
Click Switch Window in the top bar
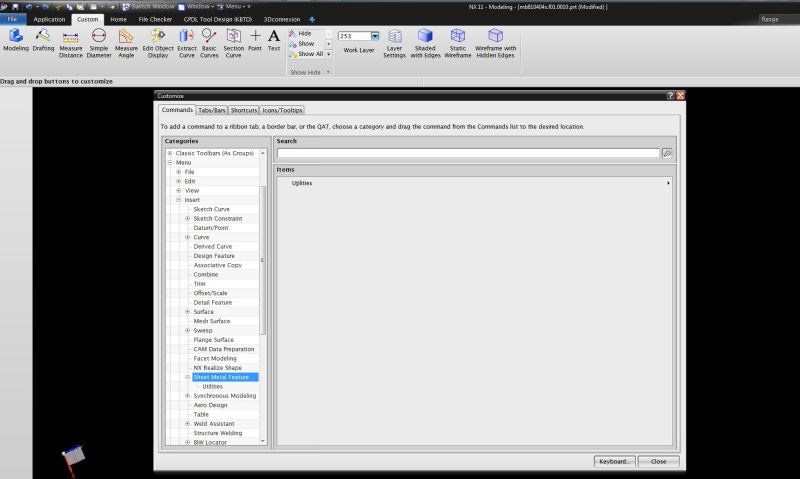coord(148,7)
